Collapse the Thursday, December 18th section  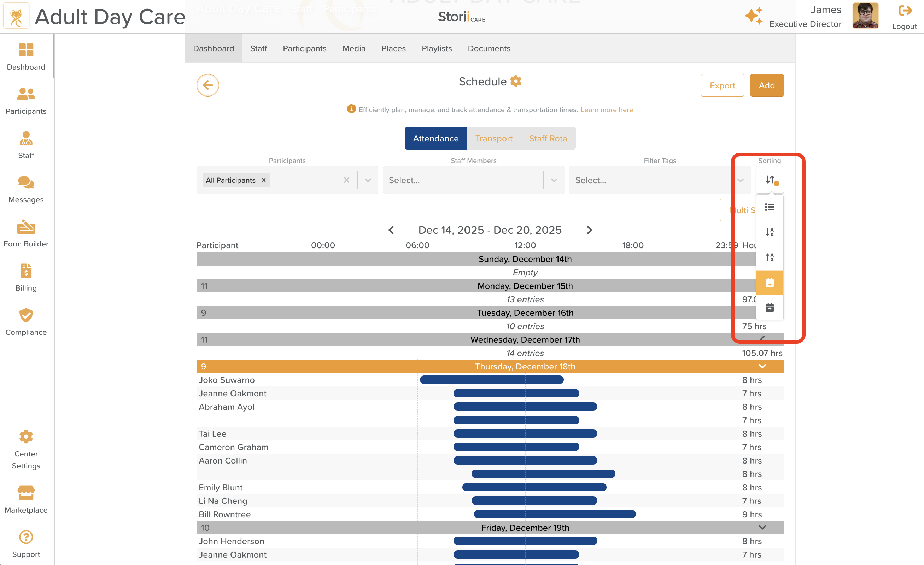point(762,366)
